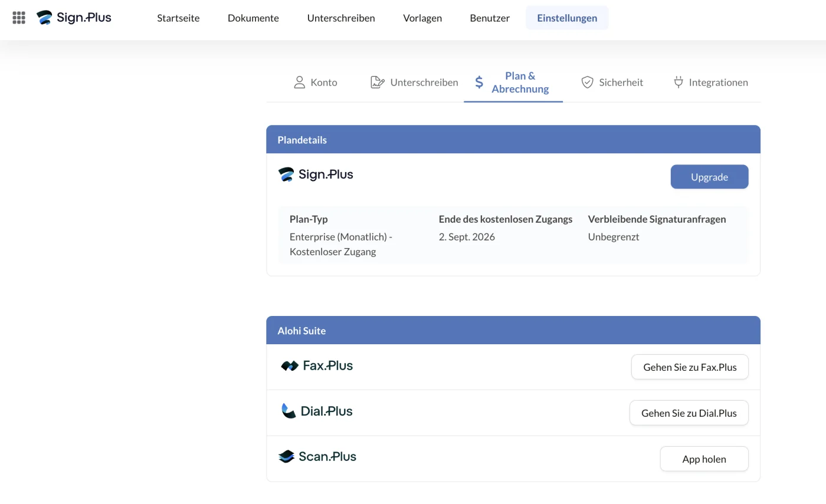Switch to the Integrationen settings tab
This screenshot has height=504, width=826.
click(x=711, y=82)
